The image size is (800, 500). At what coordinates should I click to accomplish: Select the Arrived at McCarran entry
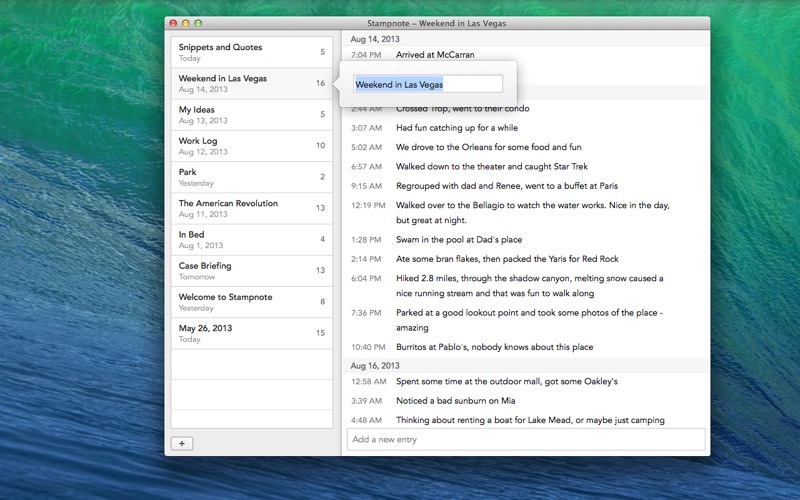(435, 55)
